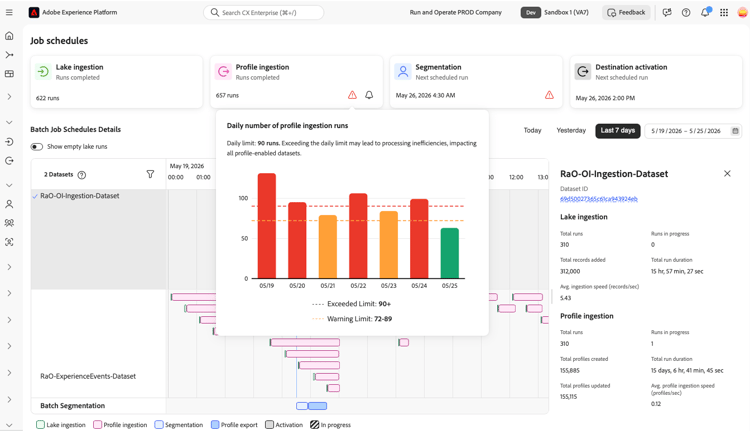This screenshot has width=750, height=431.
Task: Close the RaO-OI-Ingestion-Dataset details panel
Action: 727,173
